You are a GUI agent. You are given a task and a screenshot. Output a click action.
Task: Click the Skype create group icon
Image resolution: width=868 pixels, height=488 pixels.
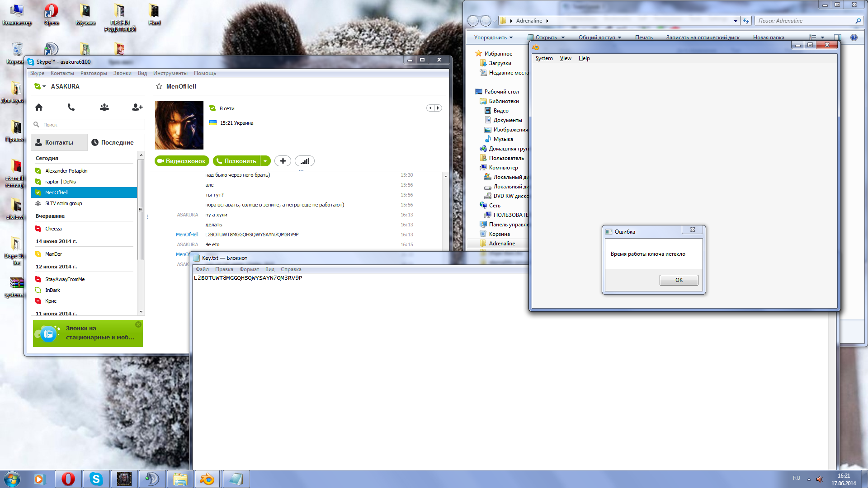[104, 107]
